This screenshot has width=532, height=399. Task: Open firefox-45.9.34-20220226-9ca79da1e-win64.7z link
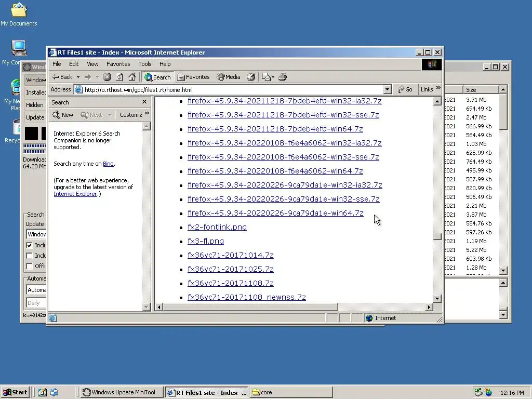[x=275, y=213]
